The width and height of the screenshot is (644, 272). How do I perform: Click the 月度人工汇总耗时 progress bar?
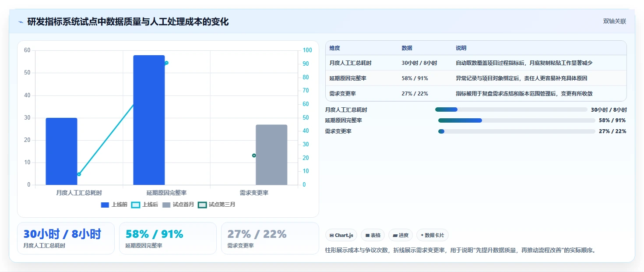pos(511,110)
